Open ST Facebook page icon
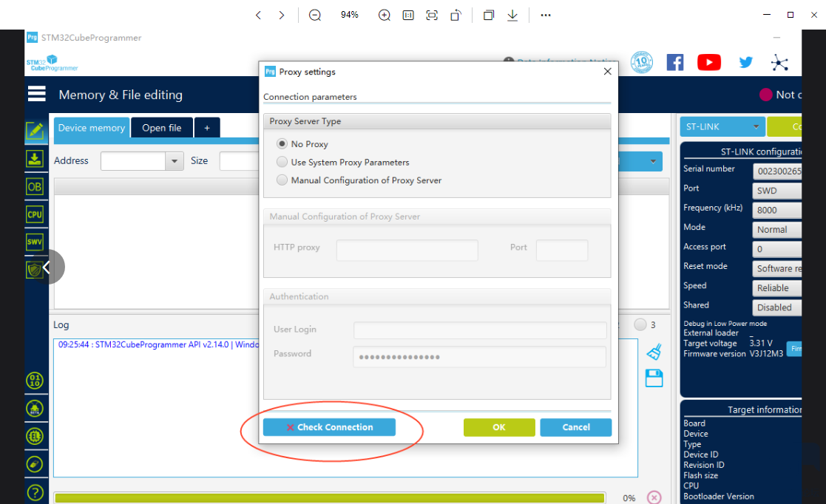Viewport: 826px width, 504px height. point(675,62)
